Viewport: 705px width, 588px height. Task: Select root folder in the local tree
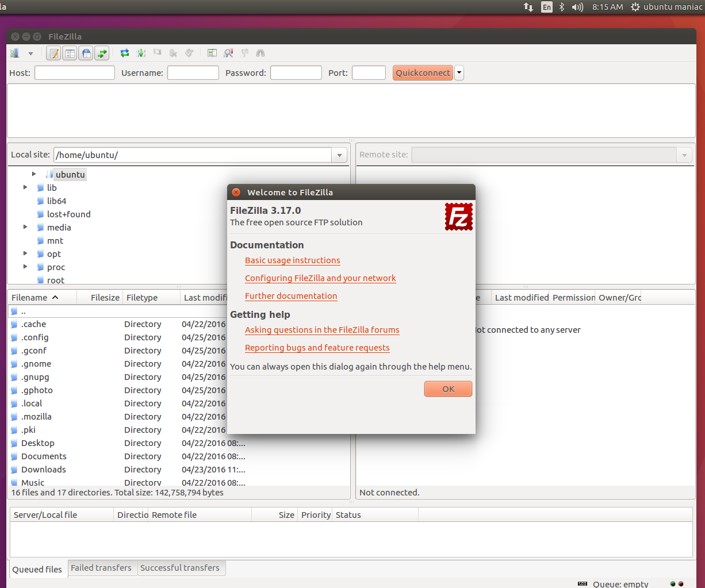tap(56, 280)
